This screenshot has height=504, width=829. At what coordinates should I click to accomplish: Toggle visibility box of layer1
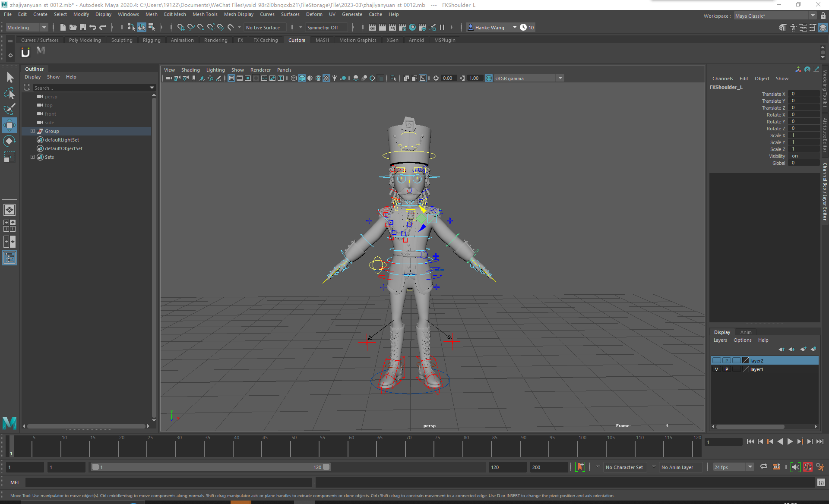point(717,369)
